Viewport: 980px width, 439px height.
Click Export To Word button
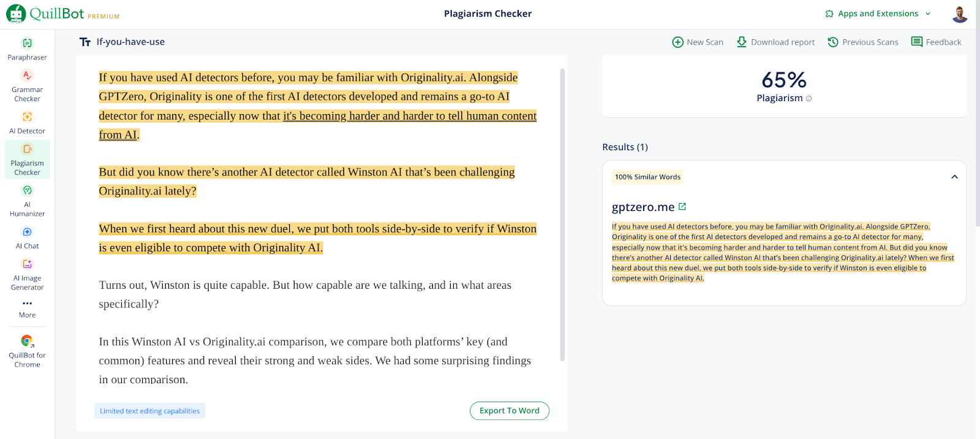[x=509, y=411]
